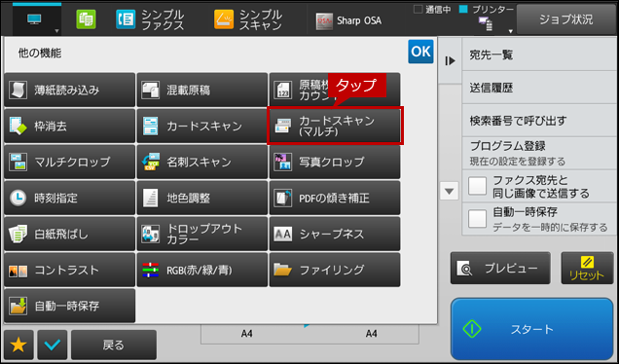Go back with 戻る button
Viewport: 619px width, 364px height.
pos(114,346)
